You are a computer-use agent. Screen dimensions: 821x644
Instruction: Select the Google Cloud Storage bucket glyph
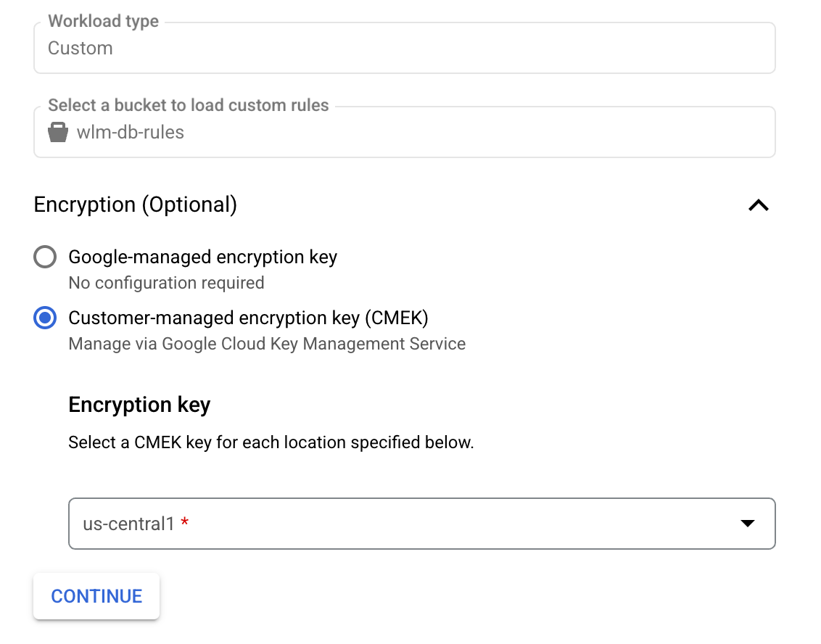[x=57, y=132]
